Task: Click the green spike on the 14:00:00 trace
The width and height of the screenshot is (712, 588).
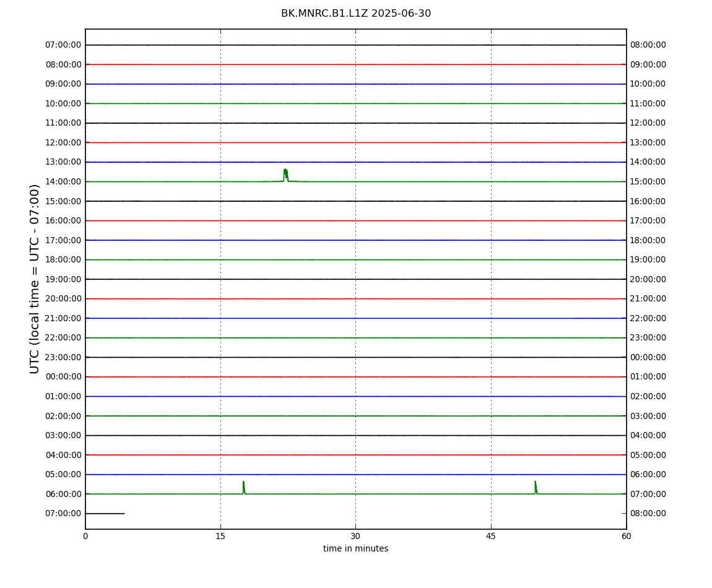Action: [285, 175]
